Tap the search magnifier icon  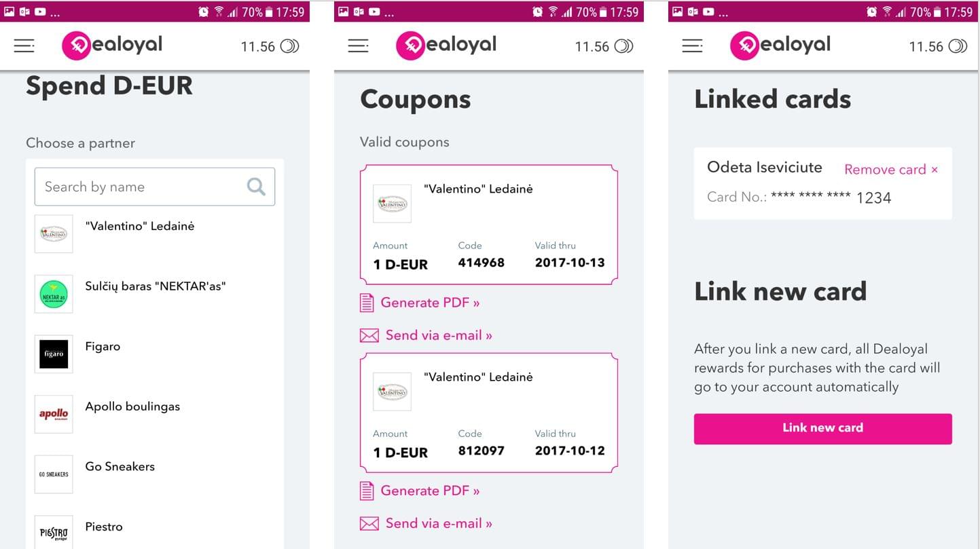pyautogui.click(x=256, y=187)
